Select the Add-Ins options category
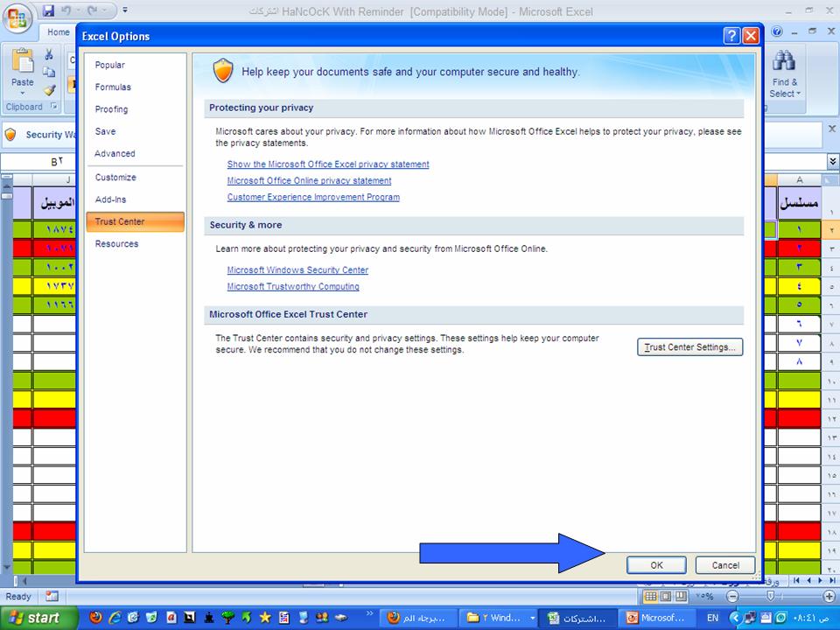 111,199
